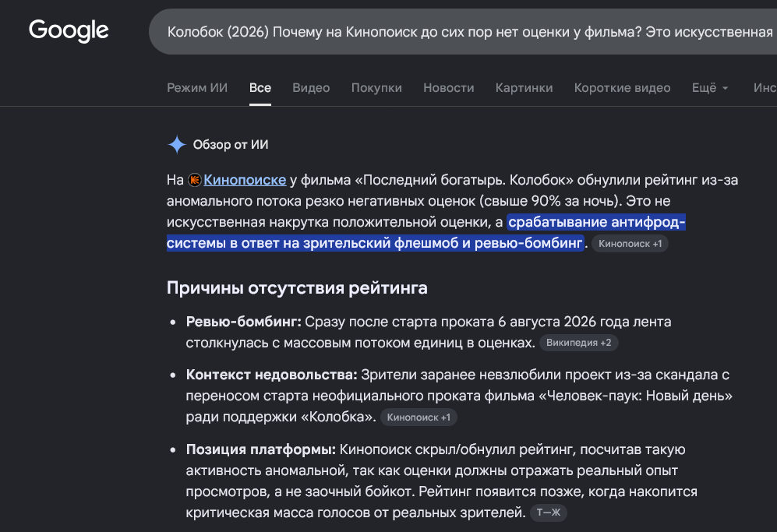Open the Режим ИИ tab
The width and height of the screenshot is (777, 532).
(x=197, y=88)
